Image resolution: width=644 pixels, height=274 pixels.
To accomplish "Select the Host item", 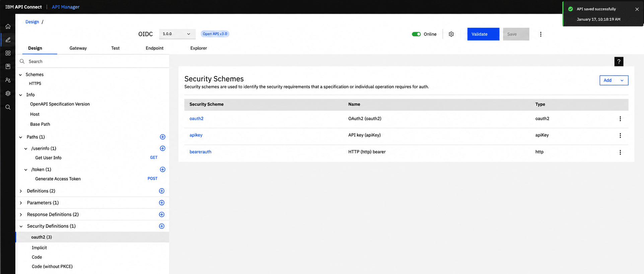I will point(35,114).
